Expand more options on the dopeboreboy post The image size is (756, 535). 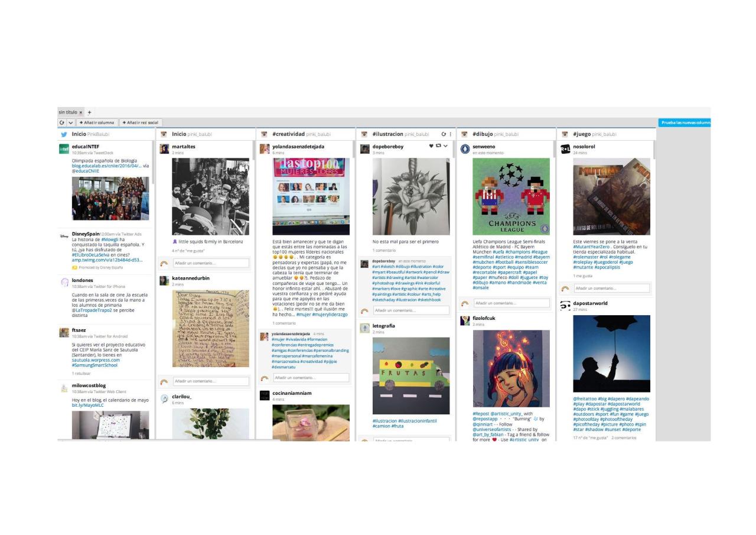point(445,146)
